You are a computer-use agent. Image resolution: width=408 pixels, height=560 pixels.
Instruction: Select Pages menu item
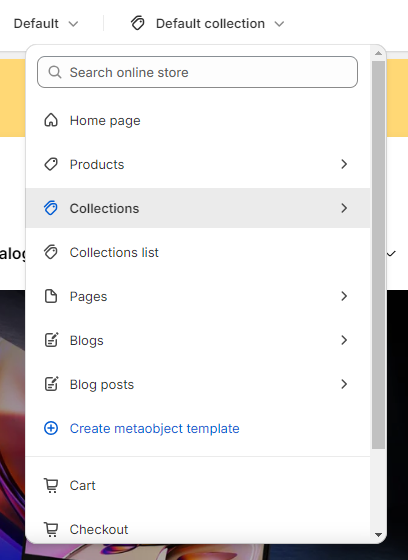click(x=198, y=296)
